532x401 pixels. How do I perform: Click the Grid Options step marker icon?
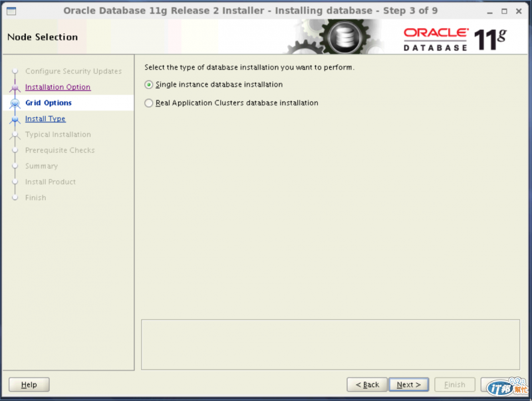click(15, 103)
